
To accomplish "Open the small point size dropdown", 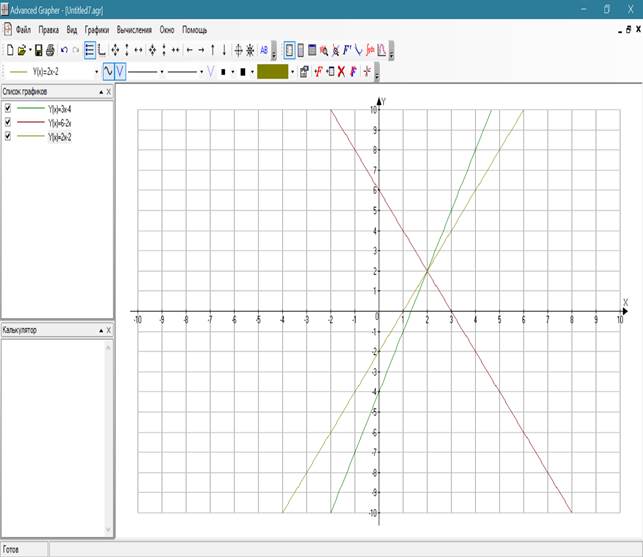I will (233, 72).
